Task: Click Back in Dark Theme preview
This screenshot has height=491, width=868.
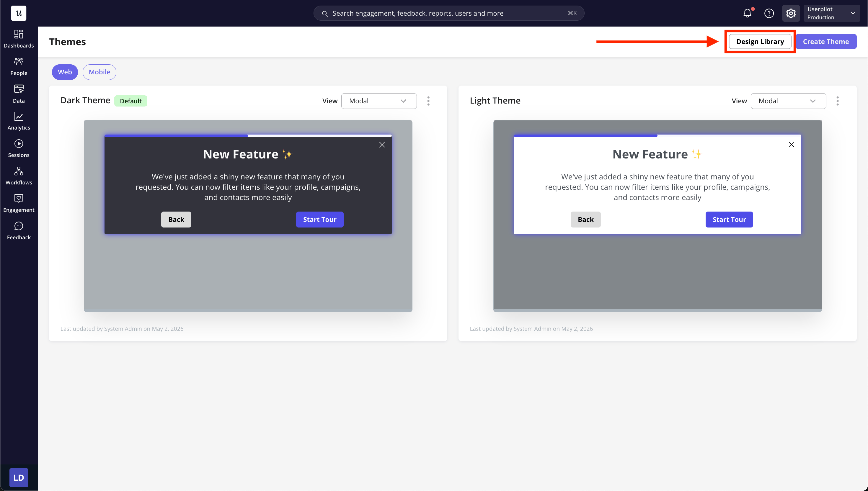Action: (176, 220)
